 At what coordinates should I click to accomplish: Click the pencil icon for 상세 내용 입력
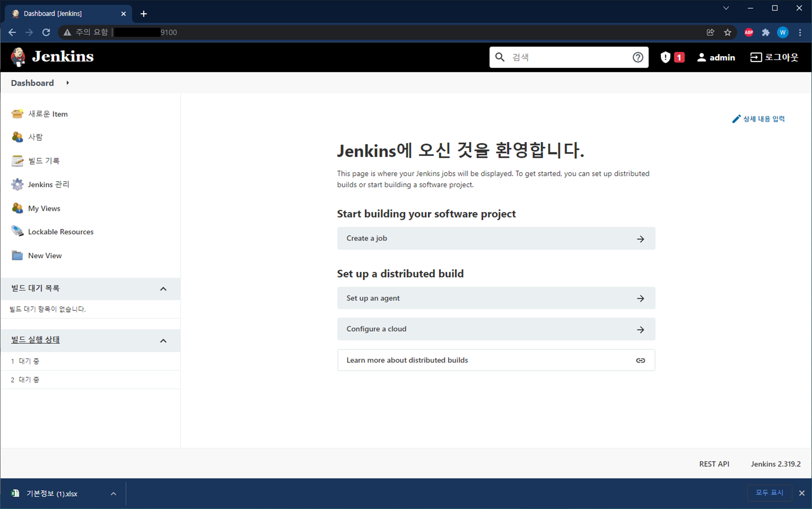(x=736, y=119)
